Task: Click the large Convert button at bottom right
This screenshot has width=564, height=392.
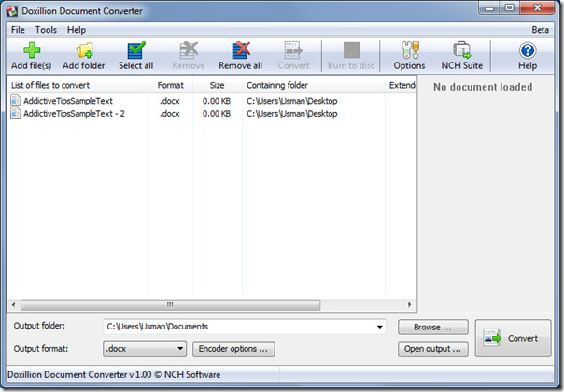Action: pos(513,338)
